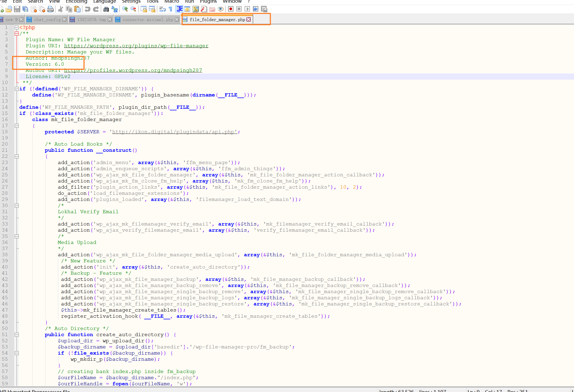Open the wordpress.org wp-file-manager plugin link
The width and height of the screenshot is (574, 392).
coord(136,46)
